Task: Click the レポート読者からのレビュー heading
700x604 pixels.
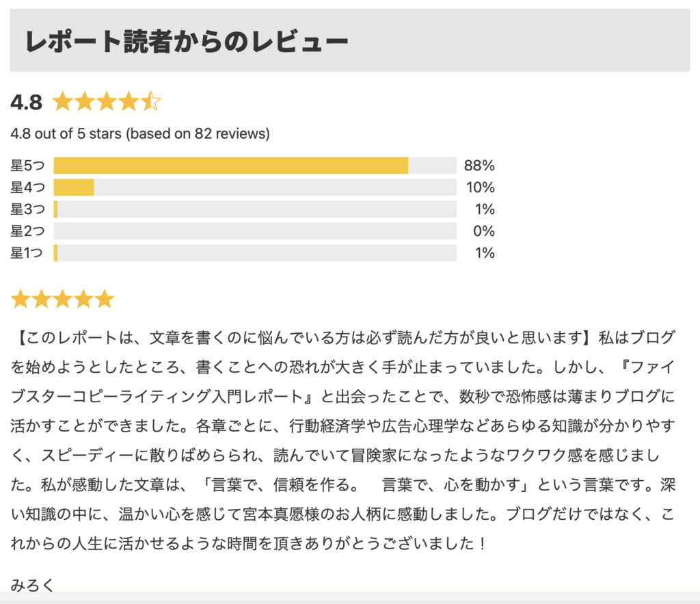Action: point(187,42)
